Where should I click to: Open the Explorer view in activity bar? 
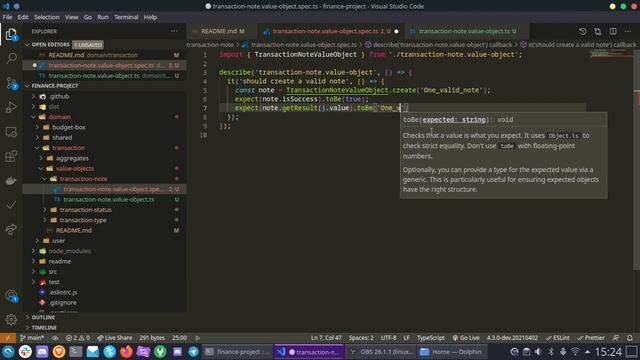[x=11, y=34]
